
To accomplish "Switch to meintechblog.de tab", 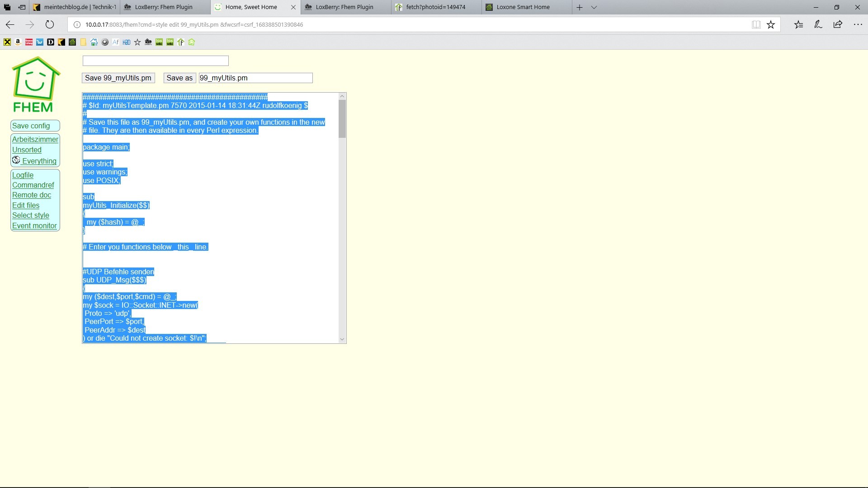I will tap(80, 7).
